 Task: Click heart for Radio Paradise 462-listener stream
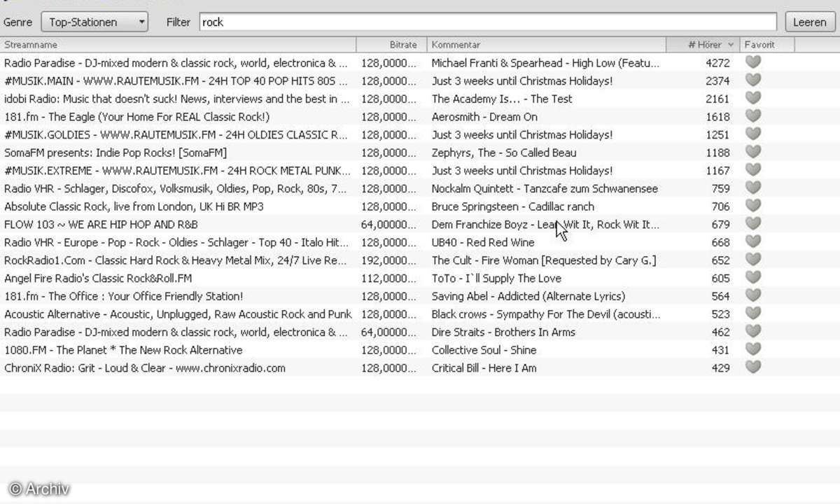(752, 332)
